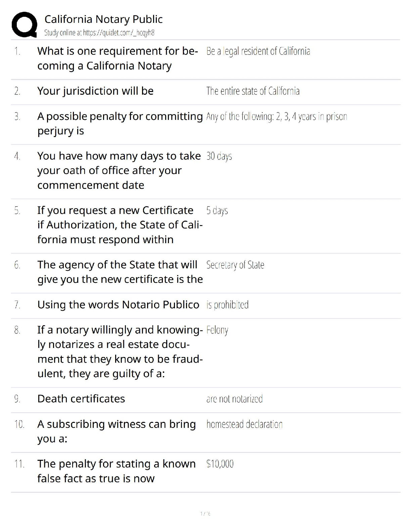Image resolution: width=411 pixels, height=532 pixels.
Task: Click answer 'The entire state of California'
Action: [x=253, y=91]
